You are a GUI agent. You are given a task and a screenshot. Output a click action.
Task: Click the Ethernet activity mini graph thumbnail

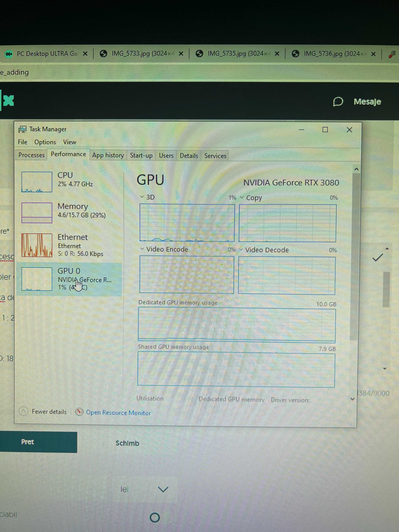(x=37, y=245)
